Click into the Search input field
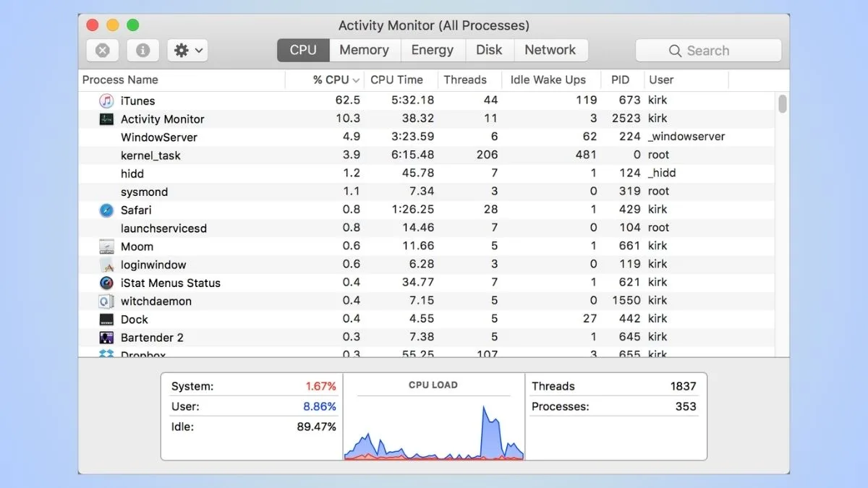868x488 pixels. [x=708, y=51]
